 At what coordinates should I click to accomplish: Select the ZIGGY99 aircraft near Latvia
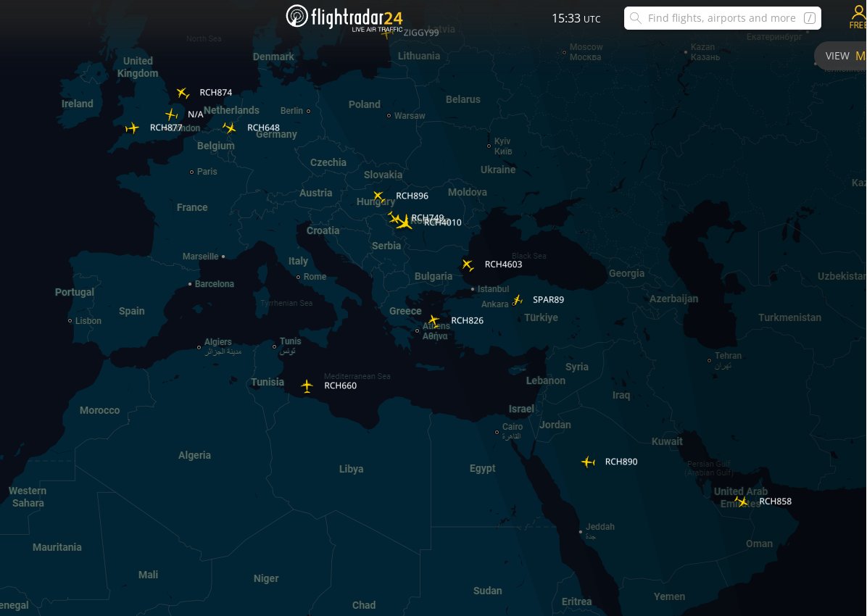click(x=388, y=33)
